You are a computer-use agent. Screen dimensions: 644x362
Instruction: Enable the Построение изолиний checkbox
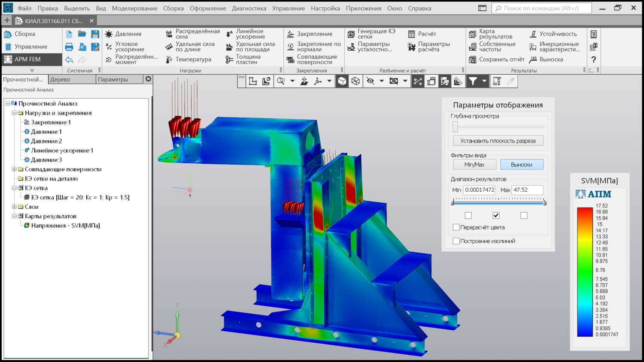pos(456,241)
